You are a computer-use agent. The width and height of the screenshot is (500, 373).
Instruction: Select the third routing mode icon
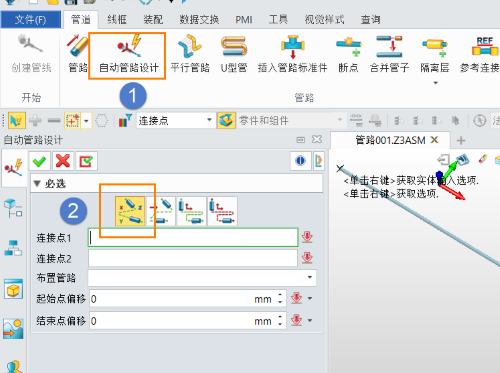191,211
